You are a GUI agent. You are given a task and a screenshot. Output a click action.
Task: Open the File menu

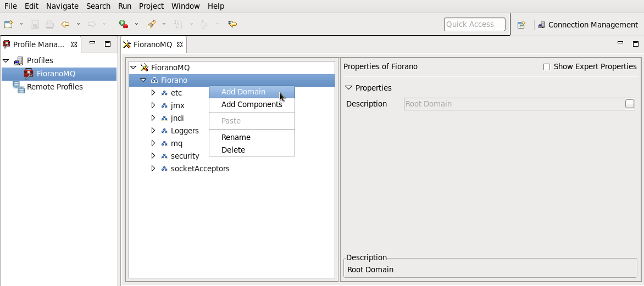10,6
